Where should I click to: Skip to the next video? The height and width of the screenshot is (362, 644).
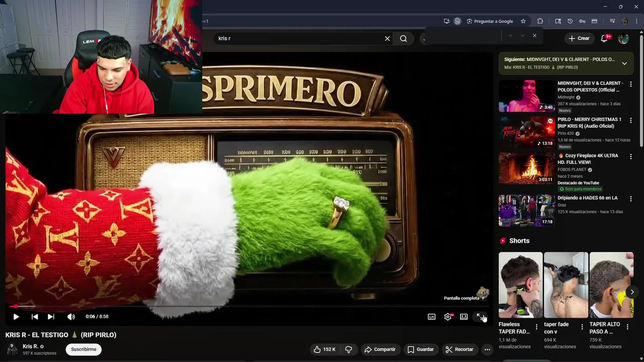(x=51, y=317)
